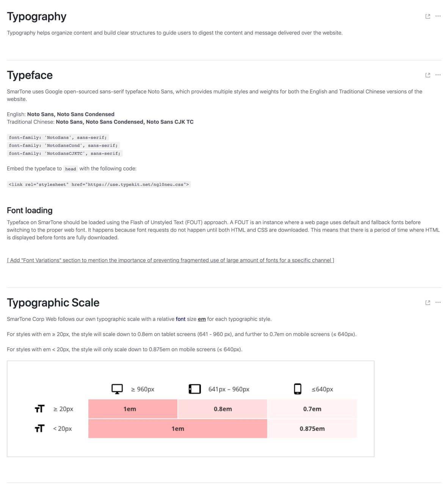Show more options for Typographic Scale
This screenshot has width=448, height=484.
(x=438, y=303)
